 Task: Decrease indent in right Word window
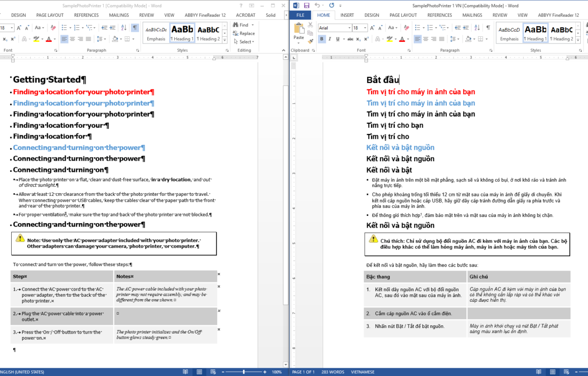pyautogui.click(x=458, y=28)
